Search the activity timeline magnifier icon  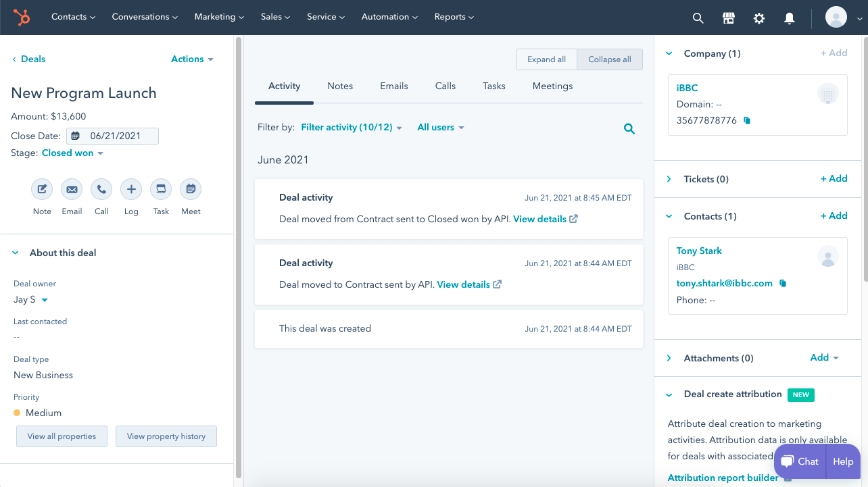point(629,128)
